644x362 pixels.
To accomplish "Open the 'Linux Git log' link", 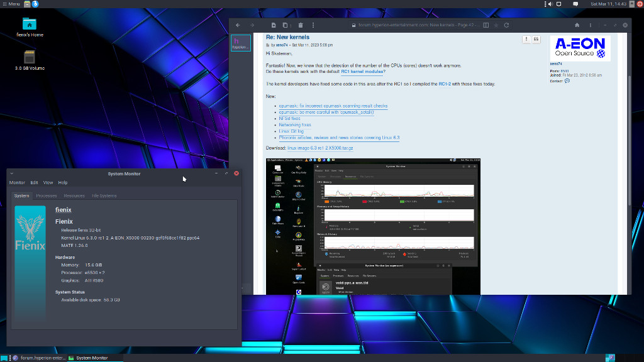I will pyautogui.click(x=291, y=131).
